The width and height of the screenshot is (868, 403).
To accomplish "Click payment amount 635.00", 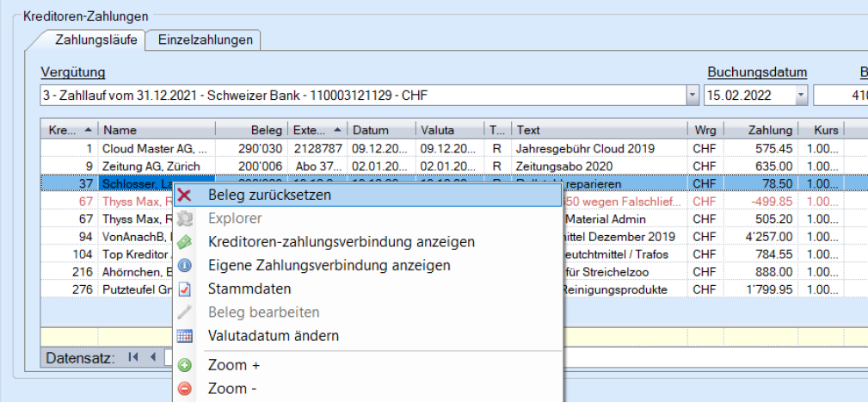I will coord(773,166).
